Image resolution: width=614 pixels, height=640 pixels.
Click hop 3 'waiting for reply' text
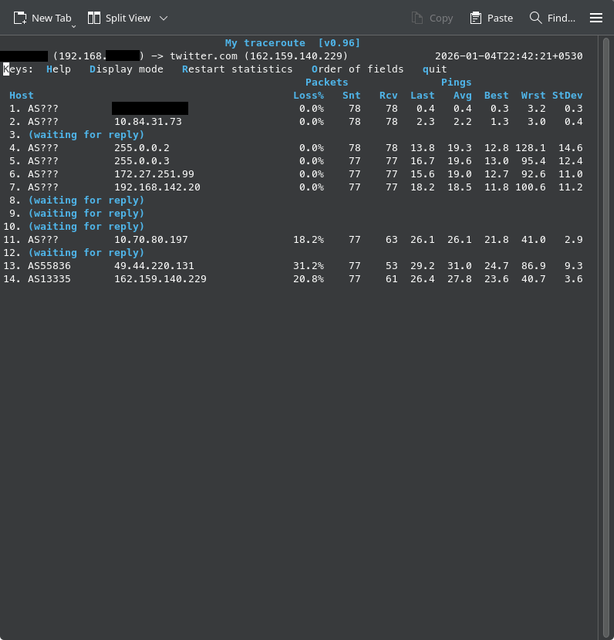click(x=86, y=135)
